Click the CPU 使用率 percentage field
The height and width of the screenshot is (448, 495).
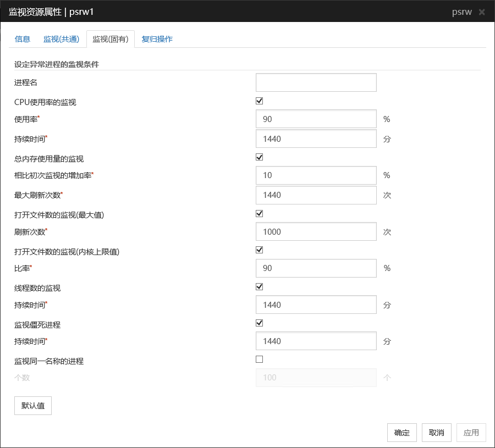pos(316,119)
